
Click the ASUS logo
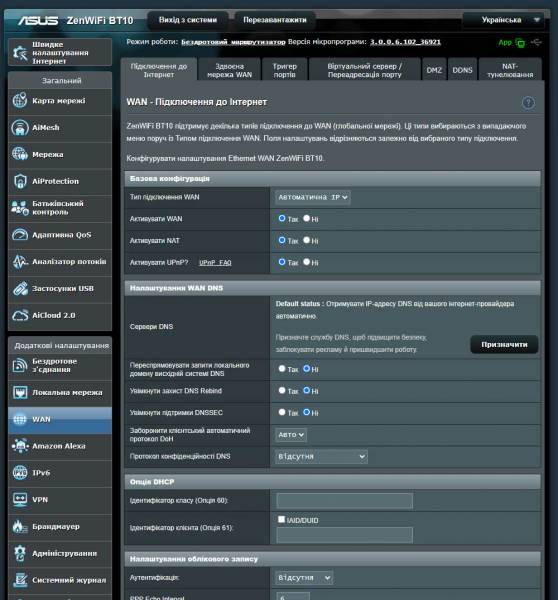click(38, 20)
